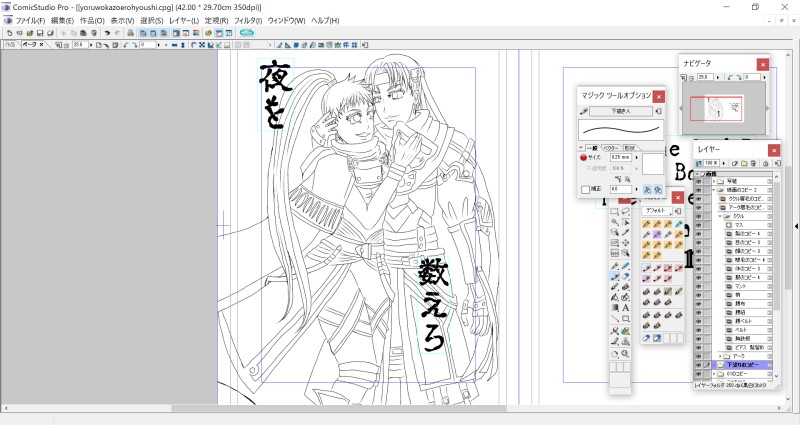This screenshot has width=800, height=425.
Task: Toggle visibility of ベルト layer
Action: coord(698,330)
